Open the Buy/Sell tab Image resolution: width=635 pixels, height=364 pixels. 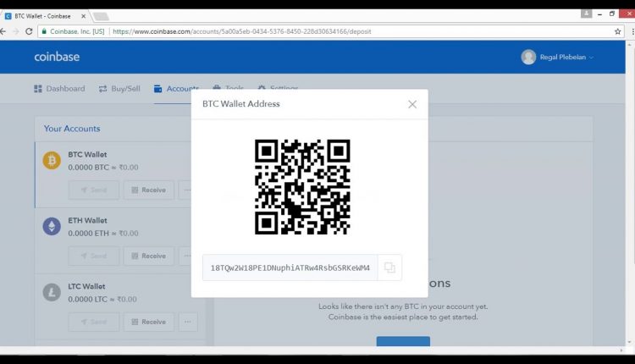(119, 89)
